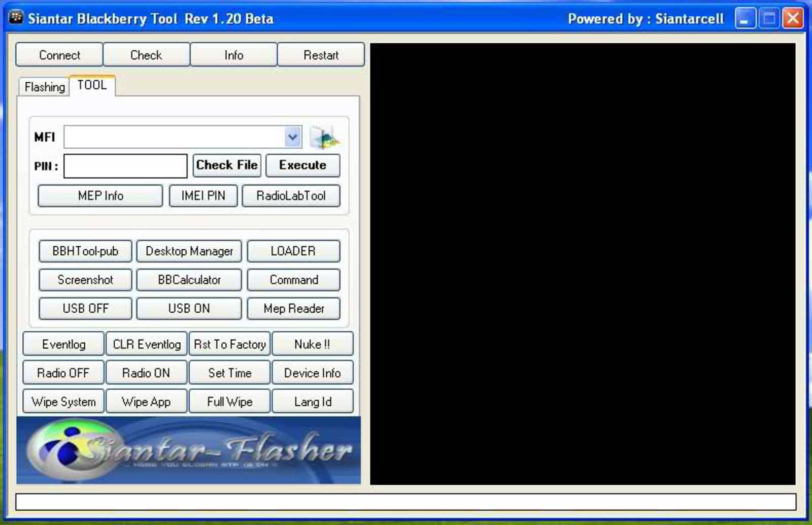Select the TOOL tab
This screenshot has width=812, height=525.
click(92, 85)
